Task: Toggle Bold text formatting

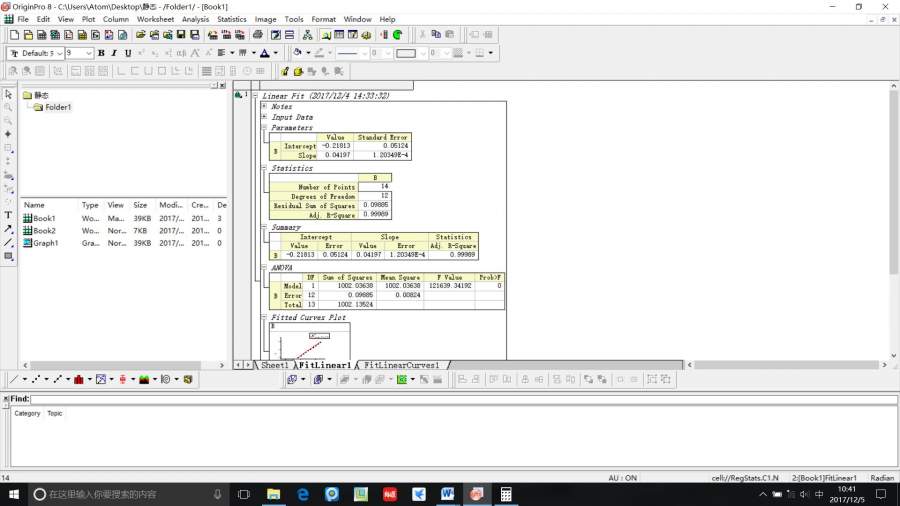Action: 101,53
